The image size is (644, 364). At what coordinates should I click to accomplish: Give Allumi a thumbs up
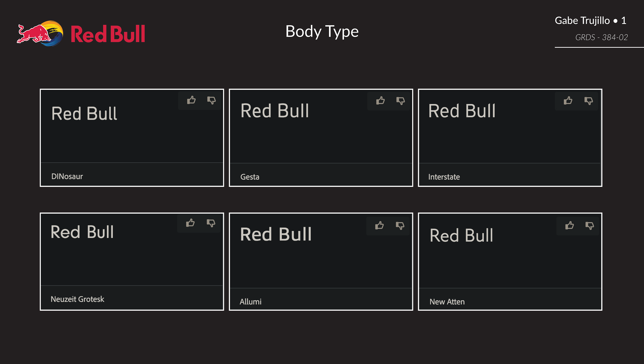coord(379,225)
